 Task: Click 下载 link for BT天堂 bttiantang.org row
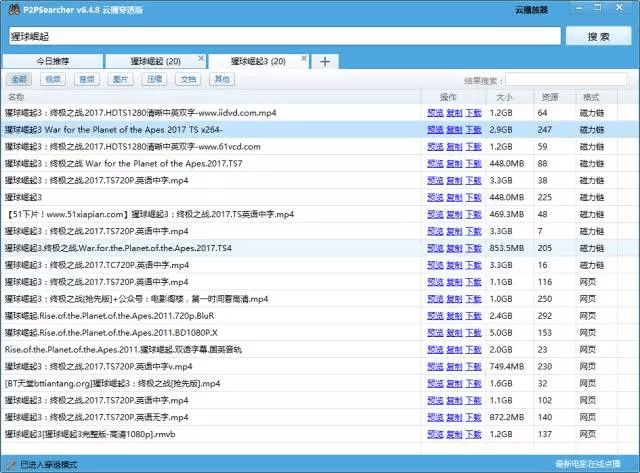[473, 384]
